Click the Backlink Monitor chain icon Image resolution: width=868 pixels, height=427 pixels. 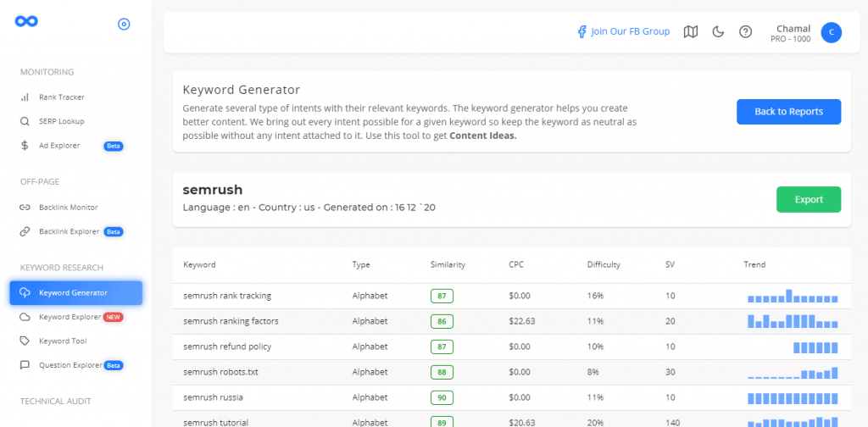click(x=25, y=208)
